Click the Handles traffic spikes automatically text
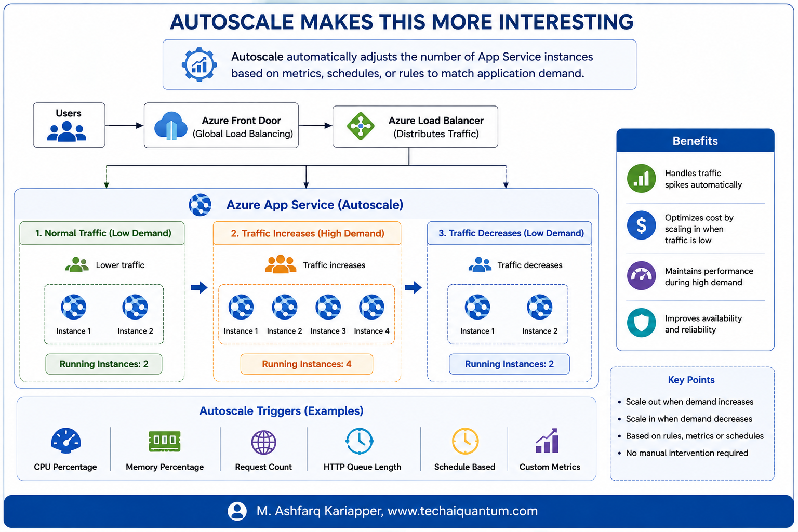 [703, 179]
